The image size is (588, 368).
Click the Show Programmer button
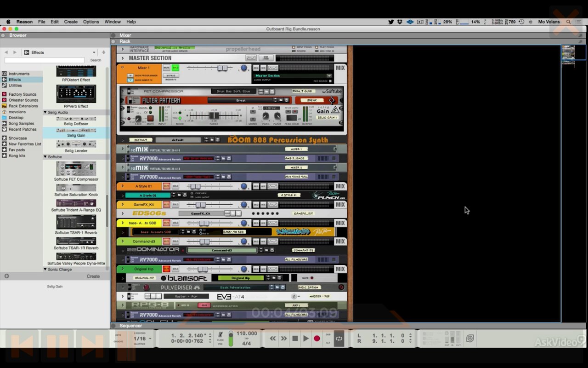[x=130, y=75]
